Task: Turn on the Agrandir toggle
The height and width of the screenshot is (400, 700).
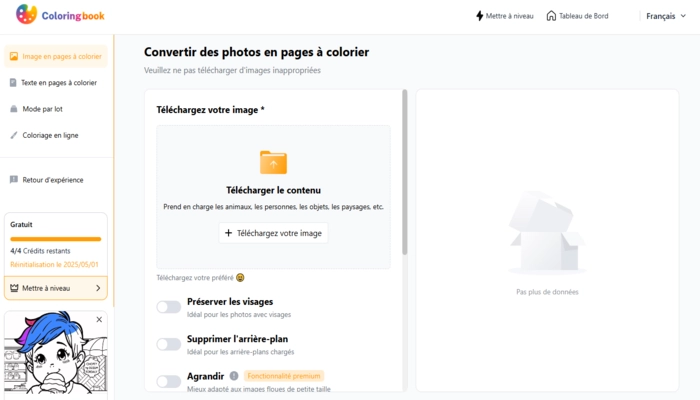Action: 169,381
